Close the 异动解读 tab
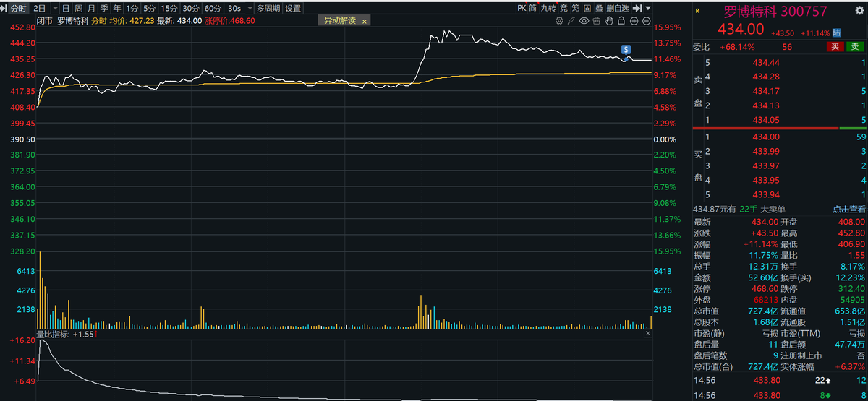Image resolution: width=868 pixels, height=401 pixels. 365,22
